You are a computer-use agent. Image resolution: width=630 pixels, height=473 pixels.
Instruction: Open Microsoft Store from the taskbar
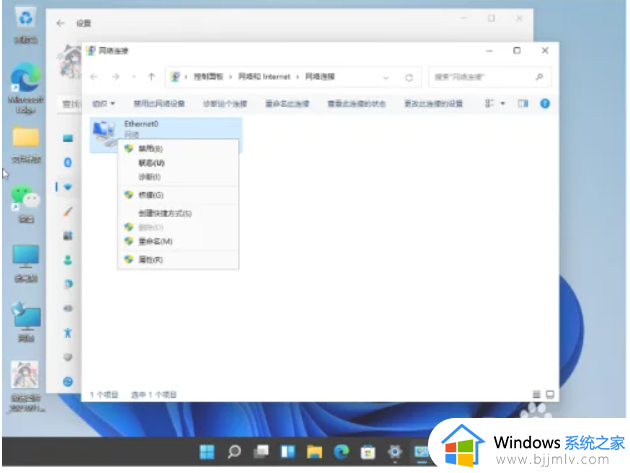pos(368,452)
